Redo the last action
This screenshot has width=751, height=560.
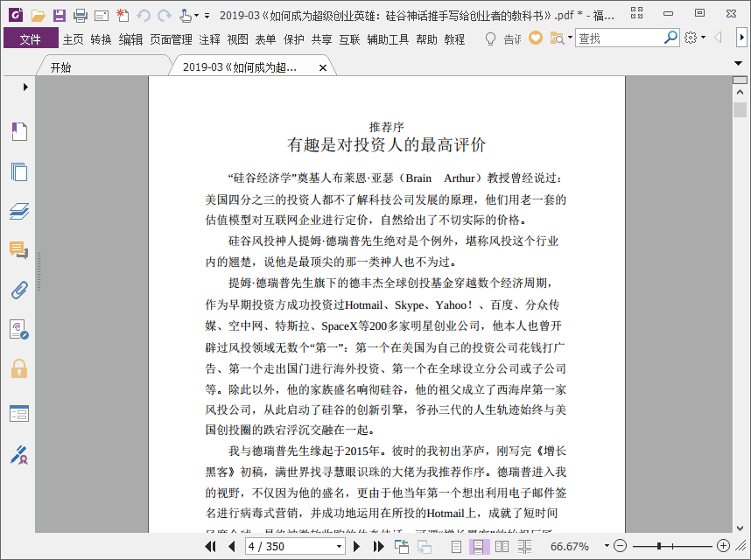point(165,16)
